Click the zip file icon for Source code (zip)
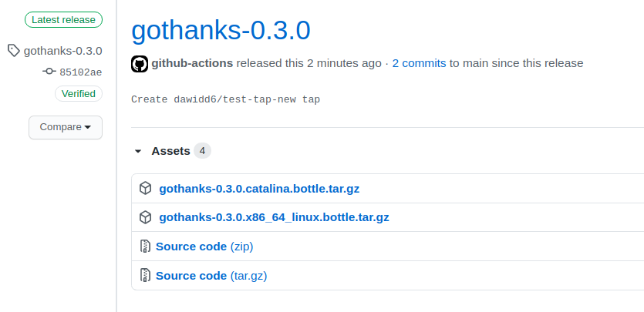 tap(145, 246)
